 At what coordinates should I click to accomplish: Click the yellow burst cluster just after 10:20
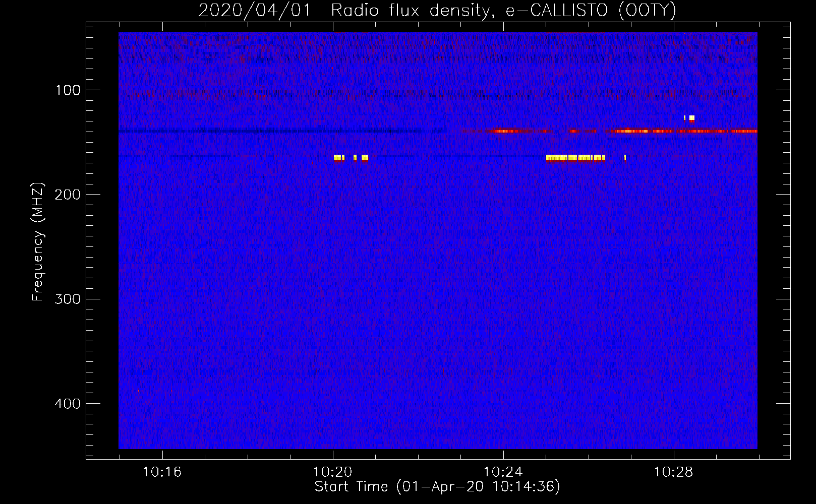click(351, 158)
